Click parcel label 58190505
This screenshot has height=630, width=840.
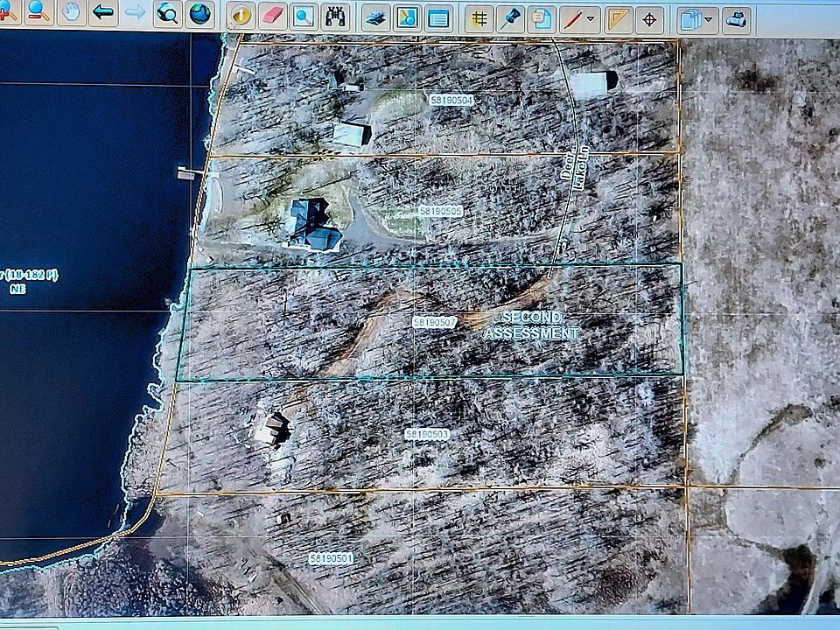coord(440,211)
